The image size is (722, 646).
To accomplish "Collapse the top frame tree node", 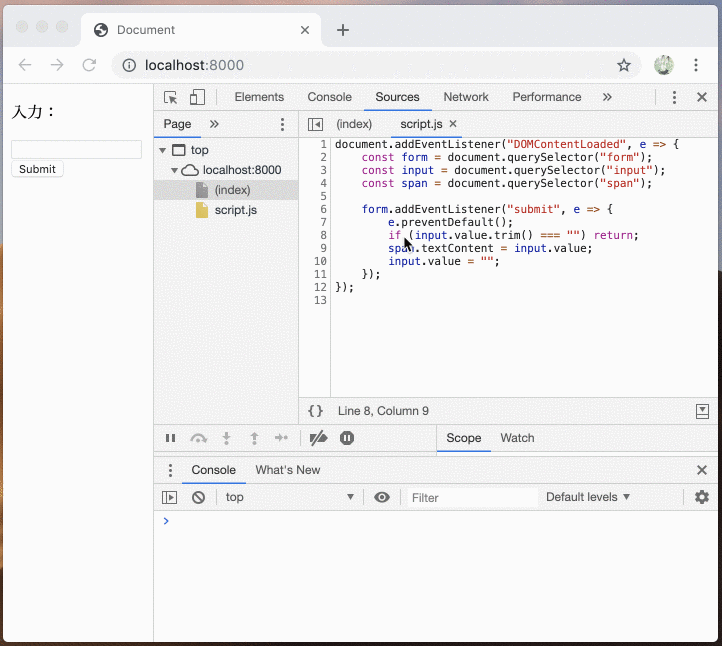I will (163, 150).
